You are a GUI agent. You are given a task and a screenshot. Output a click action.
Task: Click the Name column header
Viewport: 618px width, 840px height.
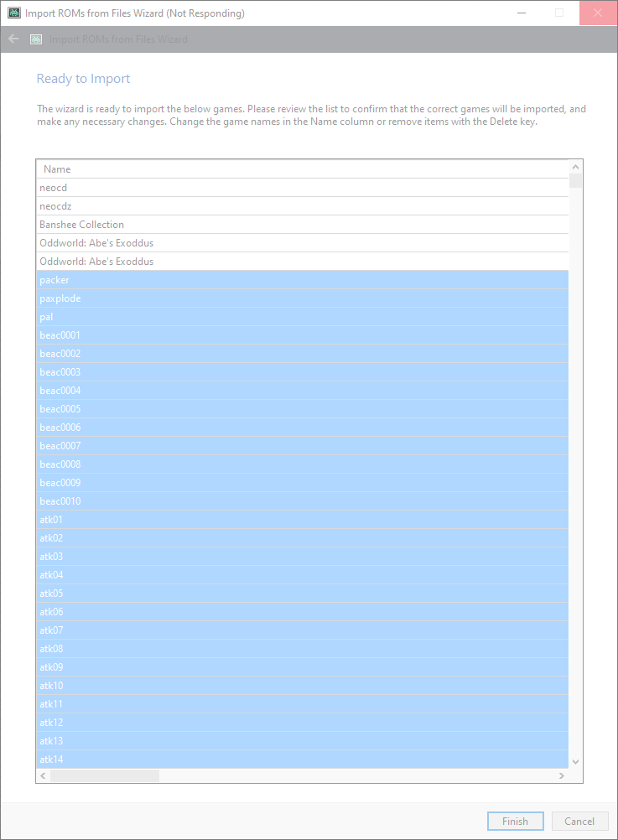point(303,169)
